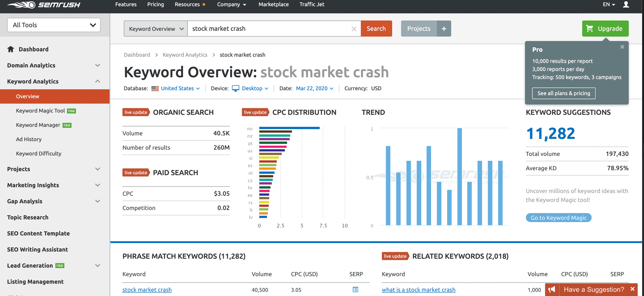Click the Competition value 0.02
Image resolution: width=644 pixels, height=296 pixels.
point(224,208)
